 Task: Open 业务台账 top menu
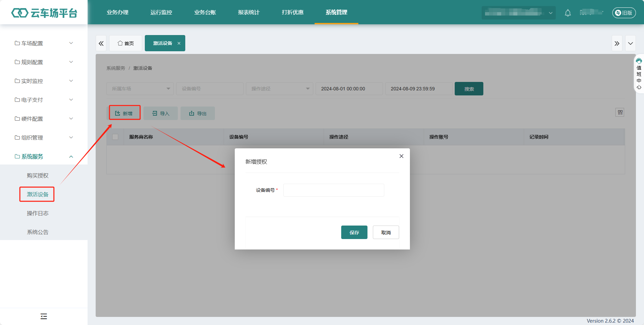point(205,12)
